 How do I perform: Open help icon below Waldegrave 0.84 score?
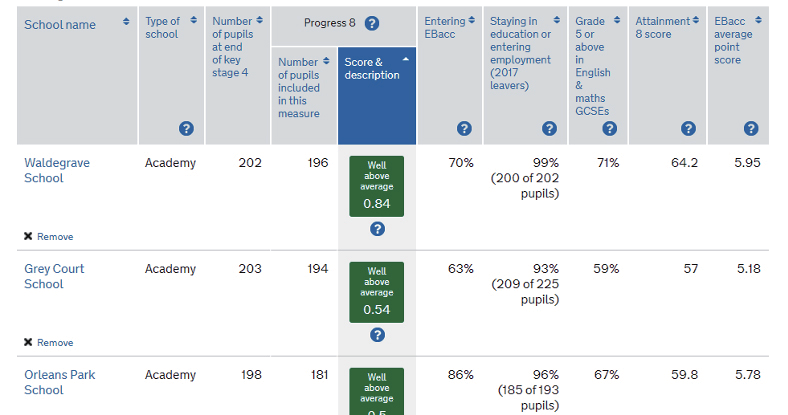point(377,230)
